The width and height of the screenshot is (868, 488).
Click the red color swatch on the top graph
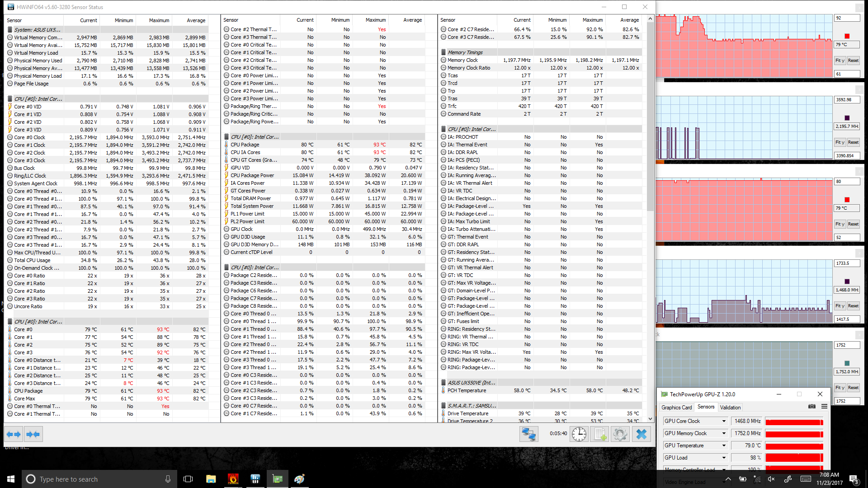click(847, 36)
